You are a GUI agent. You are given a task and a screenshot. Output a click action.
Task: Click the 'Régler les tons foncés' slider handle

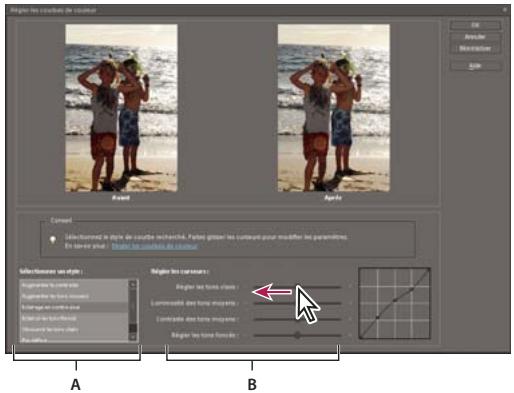pos(297,335)
